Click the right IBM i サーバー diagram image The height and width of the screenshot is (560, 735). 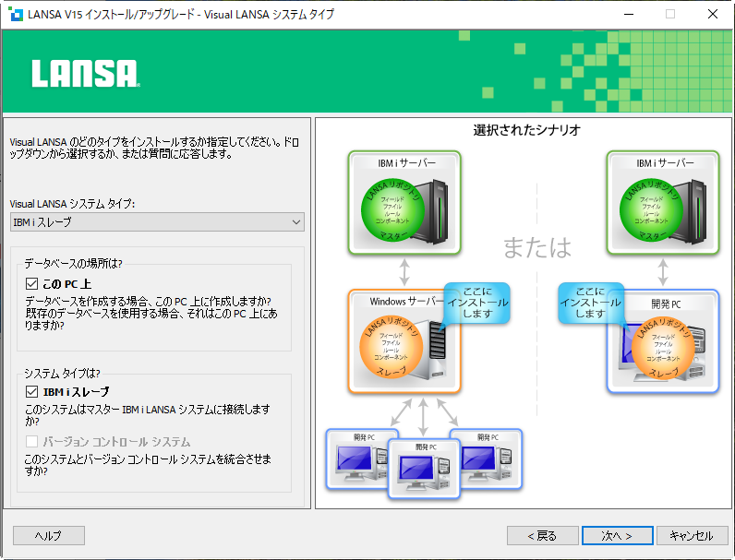[663, 203]
